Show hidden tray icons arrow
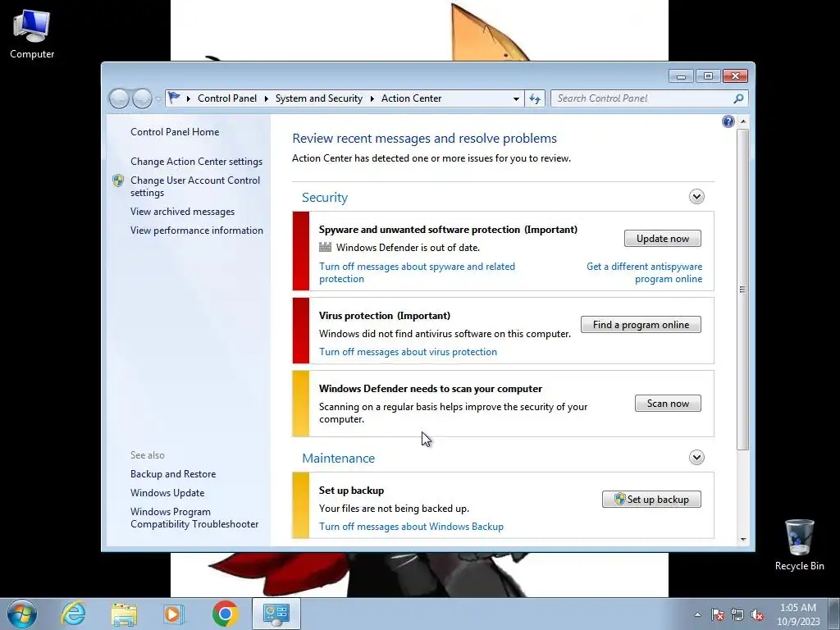 click(697, 615)
